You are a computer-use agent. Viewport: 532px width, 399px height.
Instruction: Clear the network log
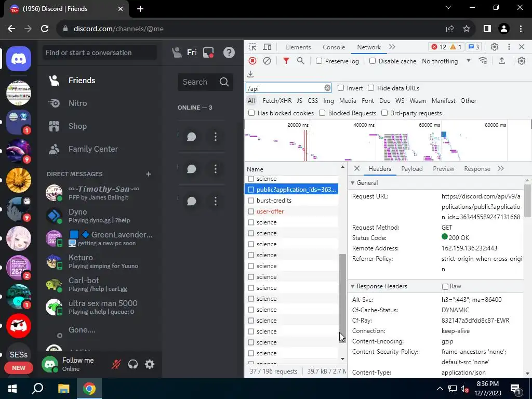coord(267,61)
